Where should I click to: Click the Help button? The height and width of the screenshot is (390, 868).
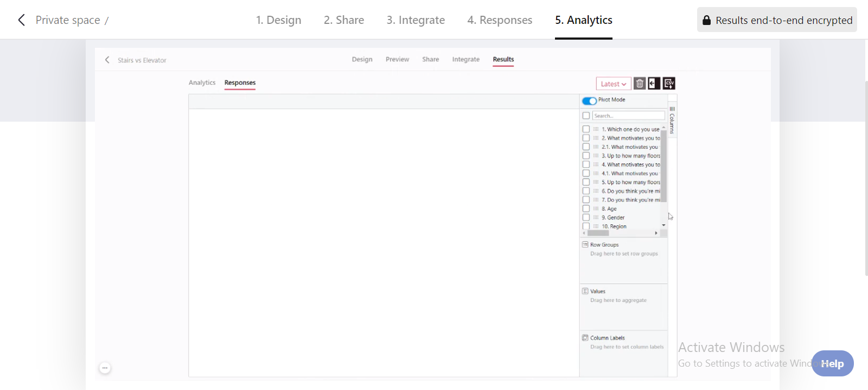(x=832, y=363)
